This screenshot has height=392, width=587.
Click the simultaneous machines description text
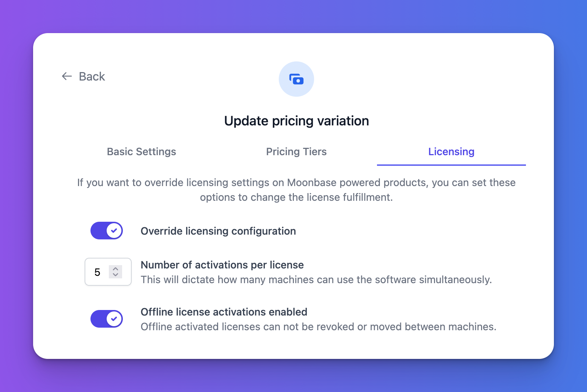tap(316, 279)
